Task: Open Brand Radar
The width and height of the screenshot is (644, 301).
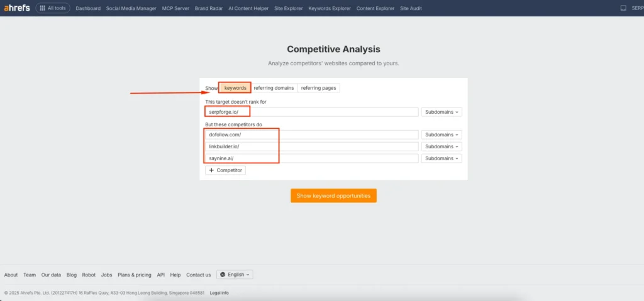Action: [x=209, y=8]
